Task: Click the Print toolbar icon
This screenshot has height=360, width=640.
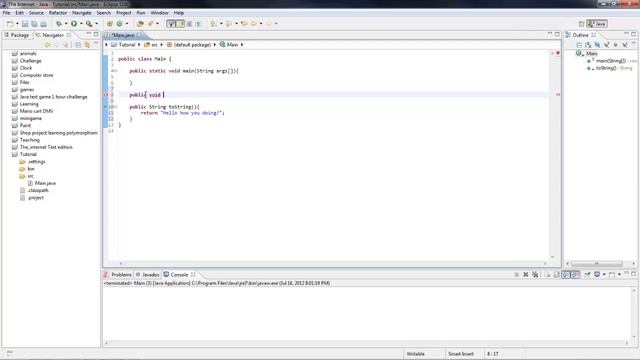Action: (43, 24)
